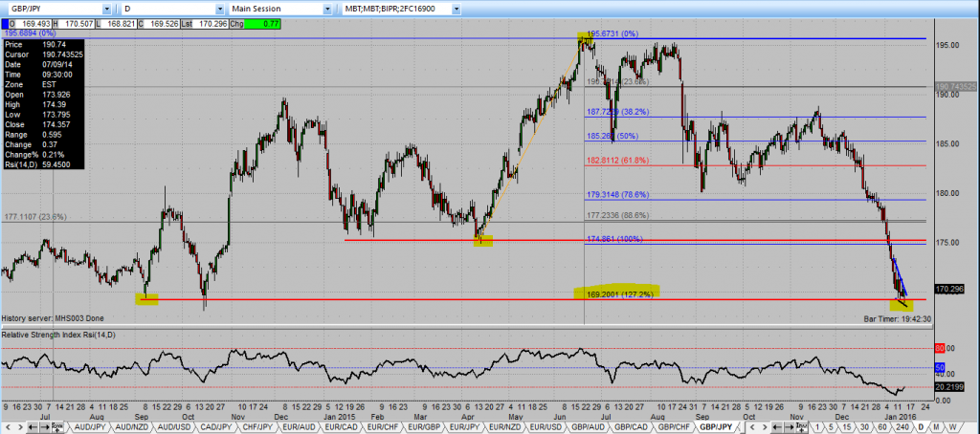The width and height of the screenshot is (980, 434).
Task: Open the MBT;MBT;BIPR data source dropdown
Action: point(457,9)
